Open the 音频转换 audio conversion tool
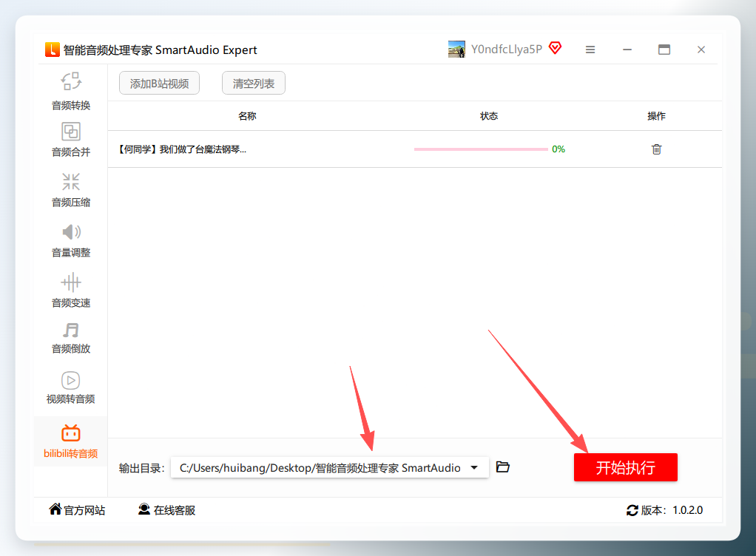756x556 pixels. [71, 91]
